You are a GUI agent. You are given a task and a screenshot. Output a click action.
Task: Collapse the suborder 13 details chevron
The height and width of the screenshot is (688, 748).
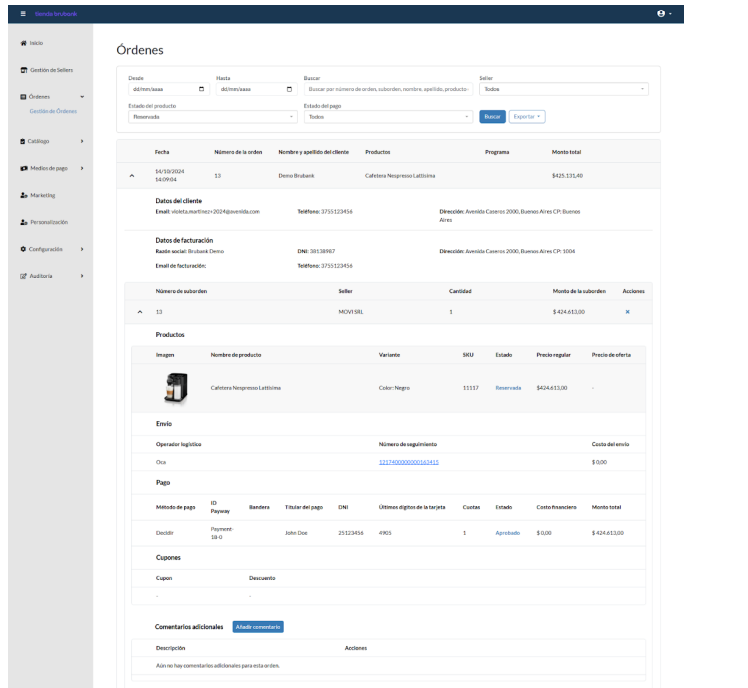click(x=139, y=313)
